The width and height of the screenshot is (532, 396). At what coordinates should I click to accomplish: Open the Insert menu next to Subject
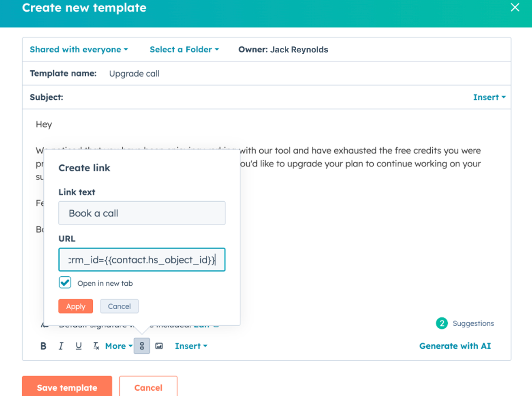coord(489,97)
